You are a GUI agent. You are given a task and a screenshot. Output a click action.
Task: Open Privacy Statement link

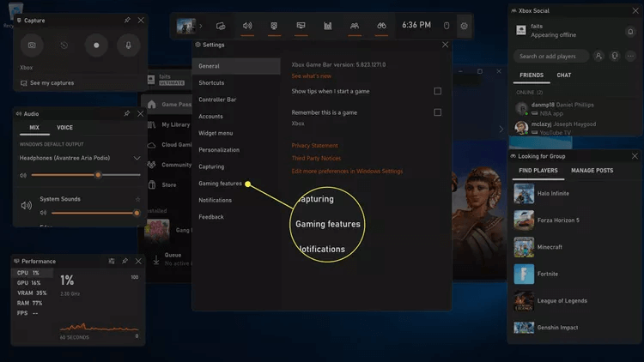[314, 146]
